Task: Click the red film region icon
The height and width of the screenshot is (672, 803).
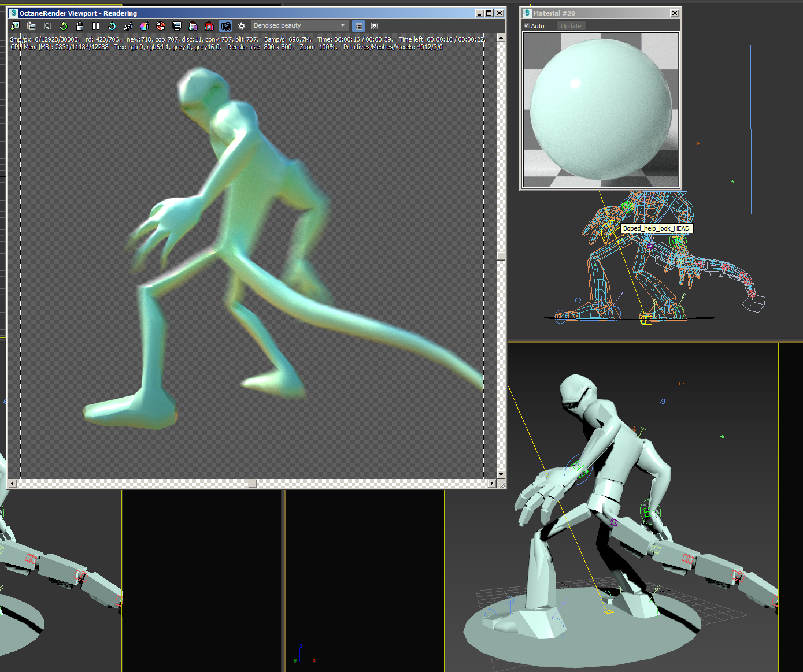Action: [209, 26]
